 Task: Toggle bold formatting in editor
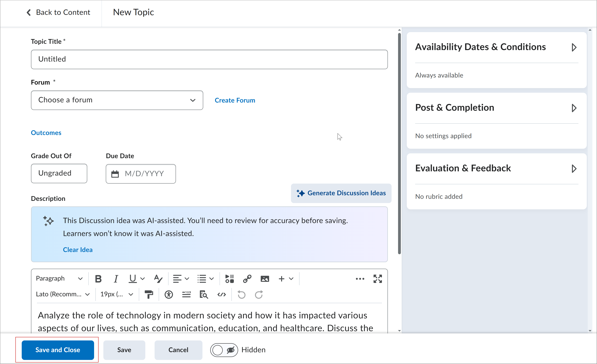98,279
